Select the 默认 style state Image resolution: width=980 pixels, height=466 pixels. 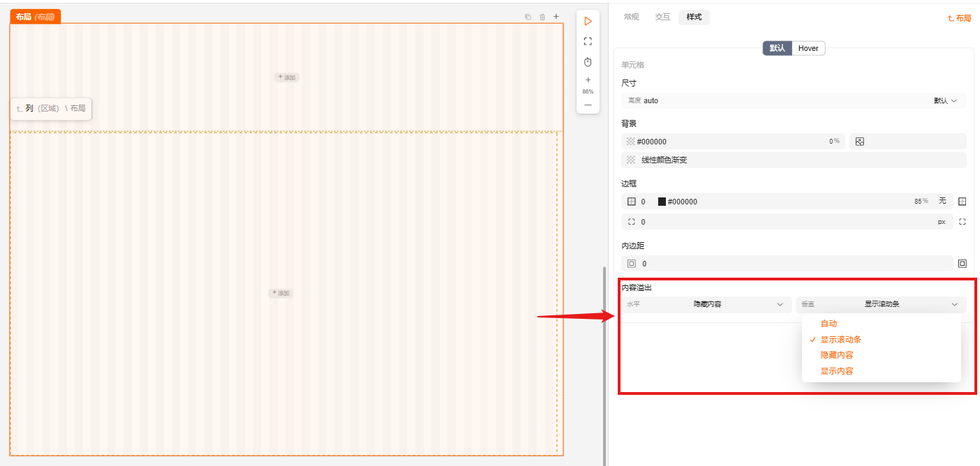(x=778, y=48)
